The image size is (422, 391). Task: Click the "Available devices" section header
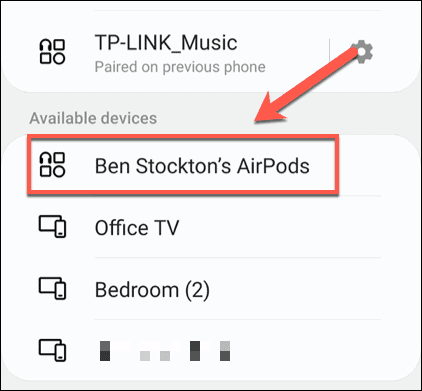click(x=93, y=118)
